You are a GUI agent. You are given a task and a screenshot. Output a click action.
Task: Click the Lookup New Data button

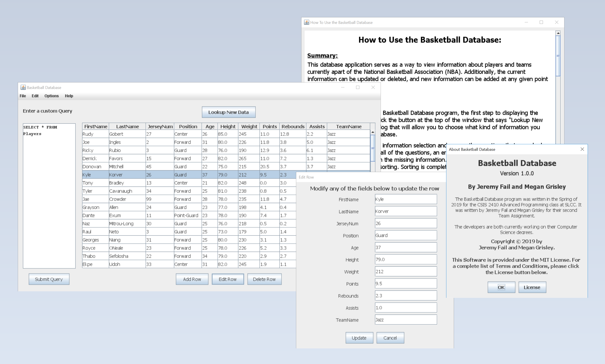click(x=229, y=112)
